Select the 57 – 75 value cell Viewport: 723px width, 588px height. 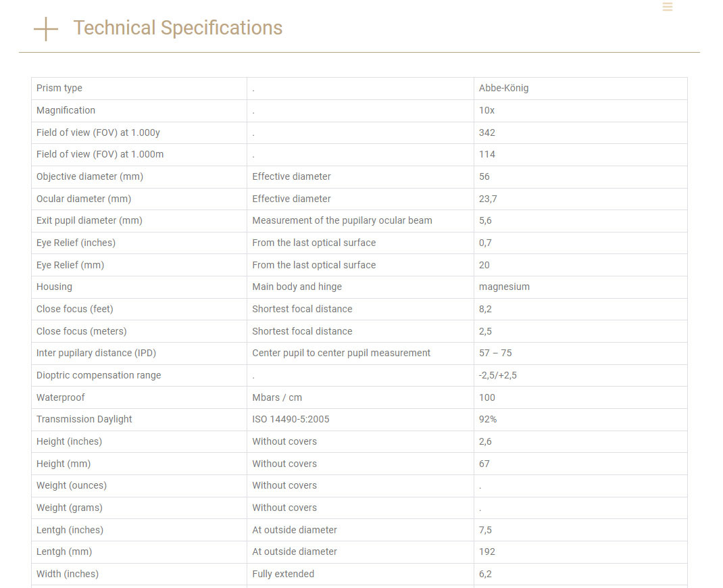pyautogui.click(x=495, y=353)
